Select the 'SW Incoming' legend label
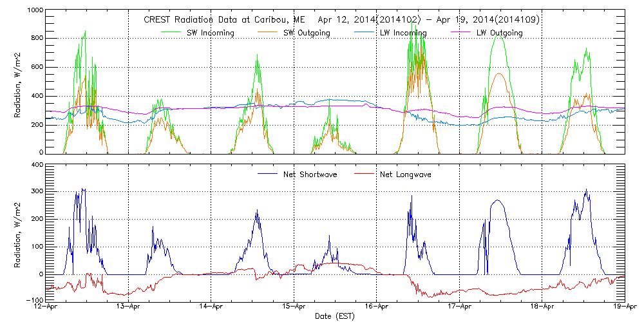644x322 pixels. coord(211,33)
